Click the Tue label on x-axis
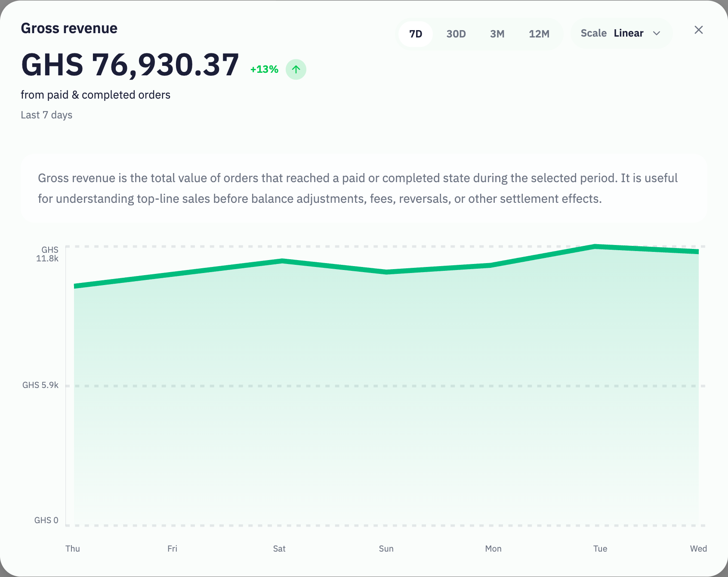 600,549
